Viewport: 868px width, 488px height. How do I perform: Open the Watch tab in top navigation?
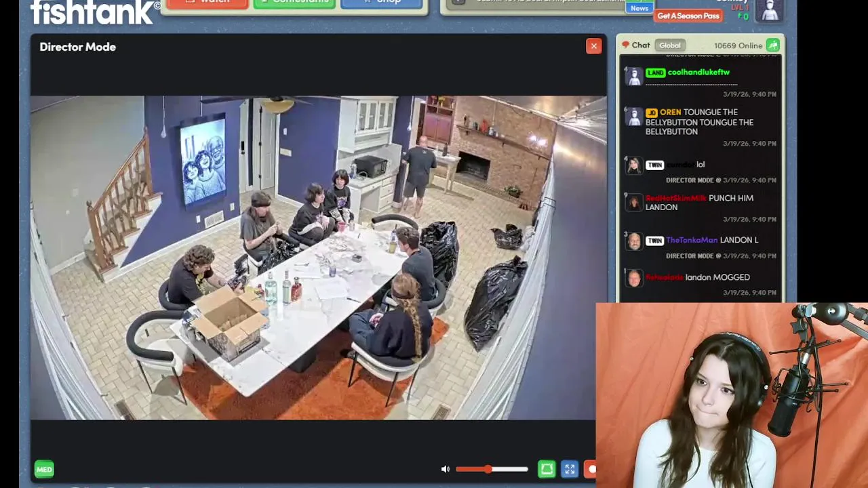pos(206,3)
